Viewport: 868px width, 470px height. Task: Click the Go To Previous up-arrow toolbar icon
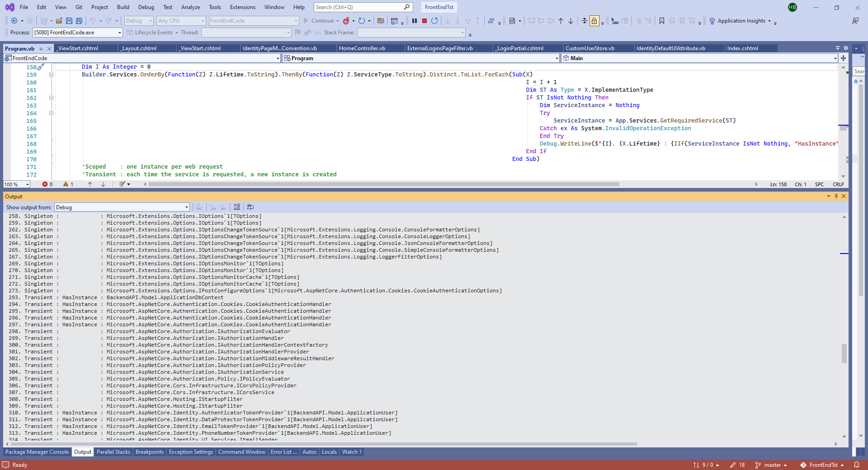pos(561,21)
